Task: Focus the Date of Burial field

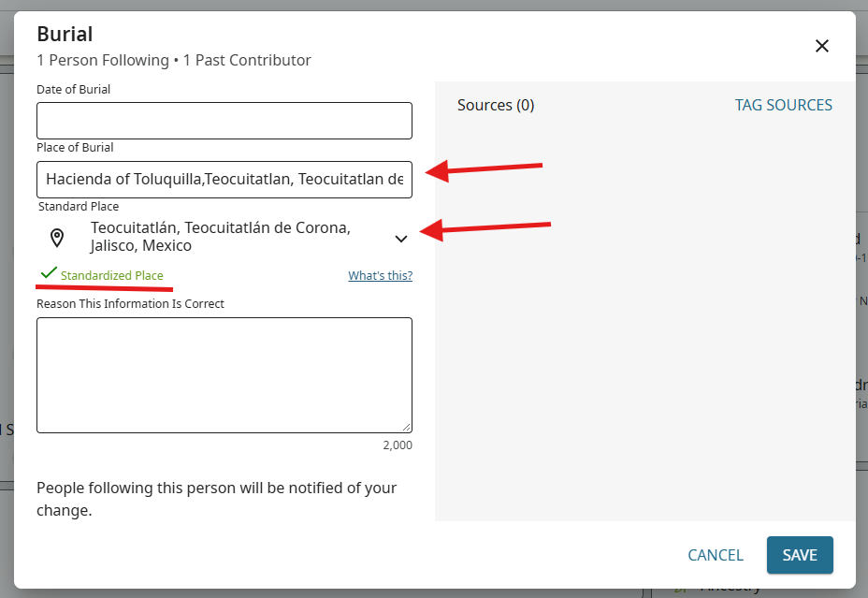Action: click(224, 121)
